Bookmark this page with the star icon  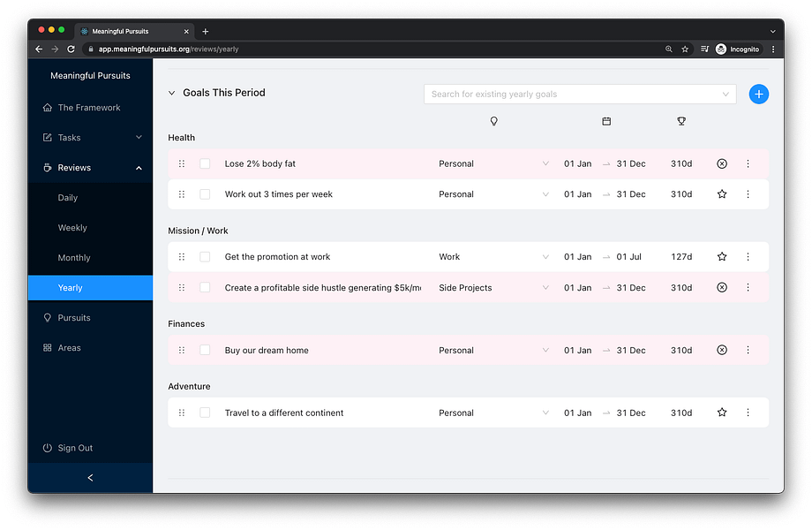pyautogui.click(x=685, y=49)
